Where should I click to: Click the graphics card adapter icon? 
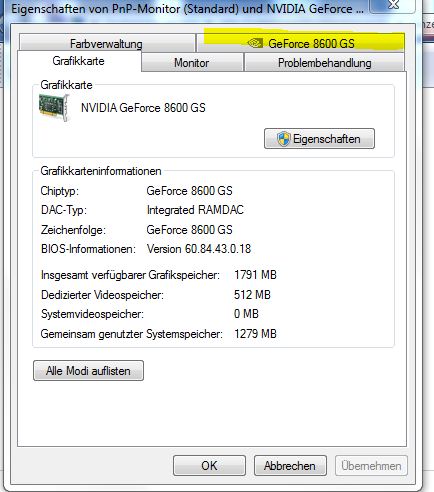pyautogui.click(x=54, y=107)
